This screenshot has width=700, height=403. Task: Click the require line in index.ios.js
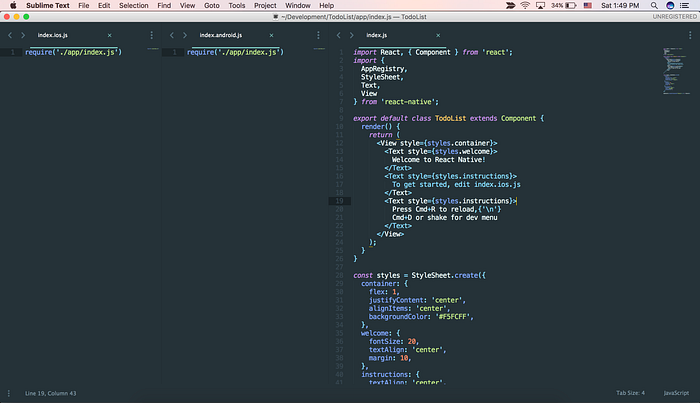(73, 52)
